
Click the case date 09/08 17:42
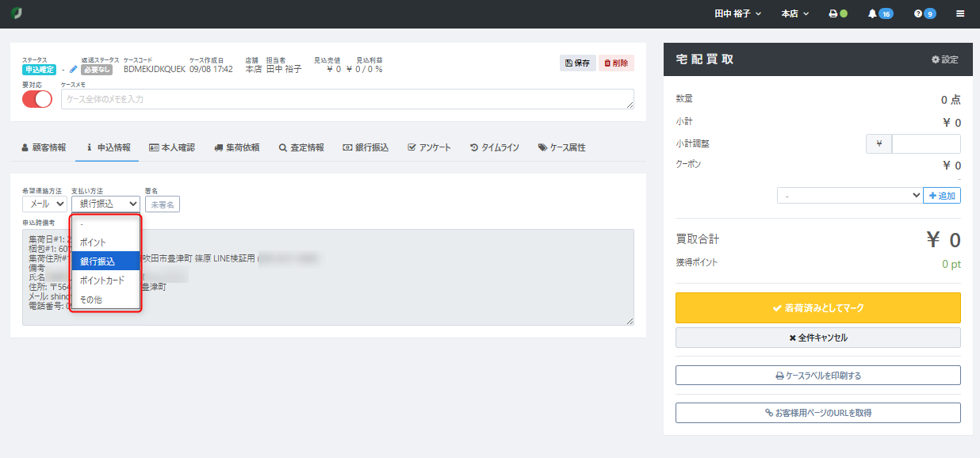tap(211, 70)
